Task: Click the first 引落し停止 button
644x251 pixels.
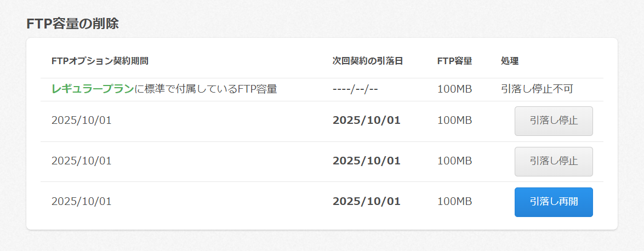Action: 554,121
